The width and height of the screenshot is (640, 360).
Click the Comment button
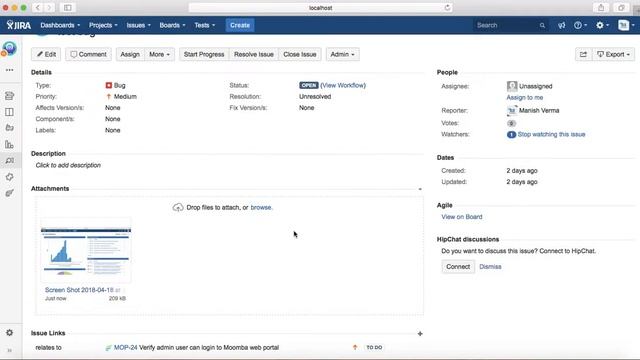click(88, 54)
